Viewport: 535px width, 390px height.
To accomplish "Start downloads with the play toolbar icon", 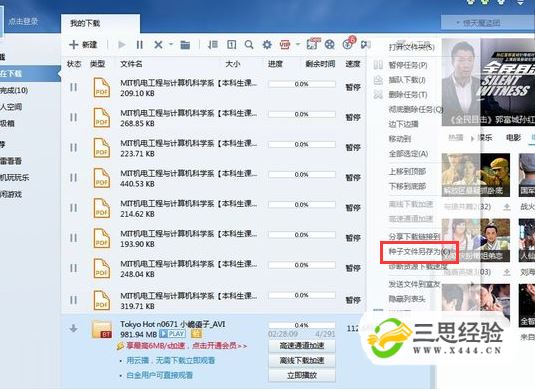I will [122, 45].
